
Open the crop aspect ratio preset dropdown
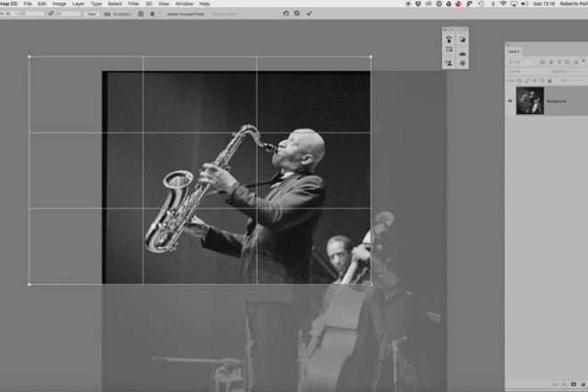click(10, 13)
